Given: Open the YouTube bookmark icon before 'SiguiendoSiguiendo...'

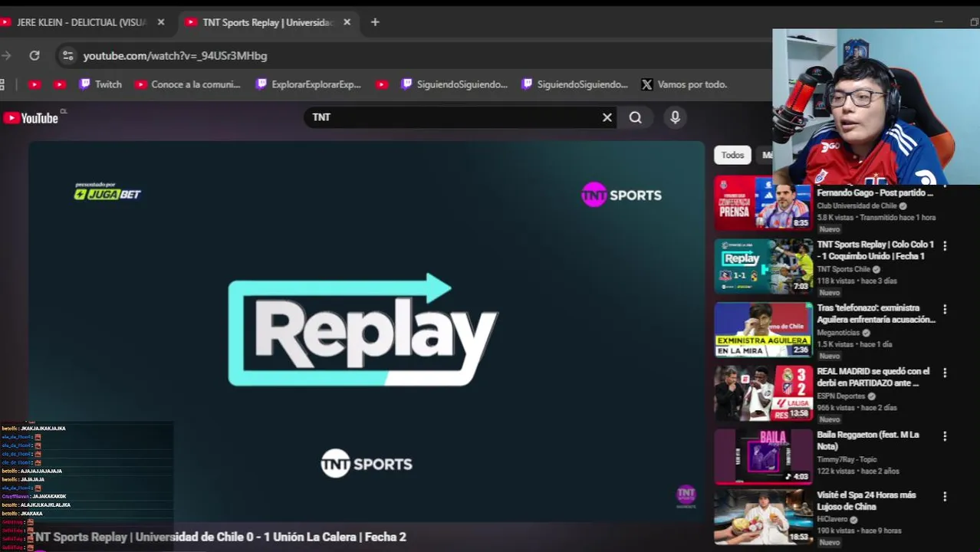Looking at the screenshot, I should pos(382,84).
